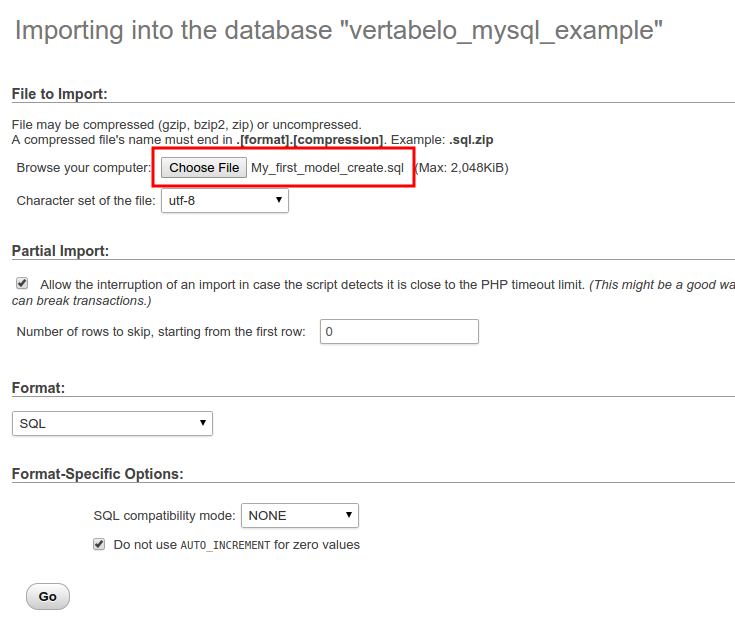Image resolution: width=735 pixels, height=631 pixels.
Task: Expand the Format SQL dropdown
Action: click(x=112, y=424)
